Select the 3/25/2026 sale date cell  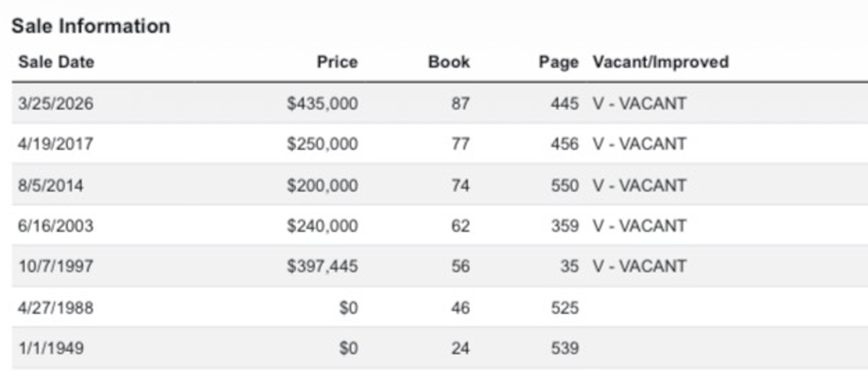(56, 103)
